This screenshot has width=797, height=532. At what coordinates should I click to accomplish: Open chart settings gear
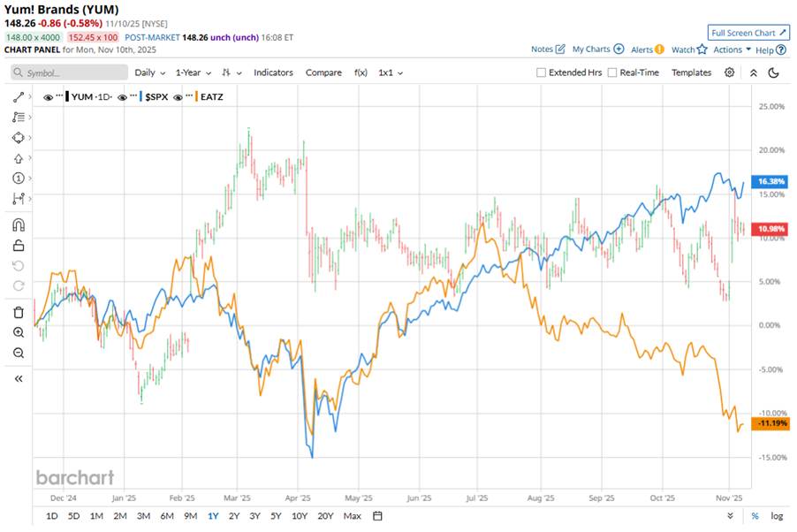tap(729, 72)
